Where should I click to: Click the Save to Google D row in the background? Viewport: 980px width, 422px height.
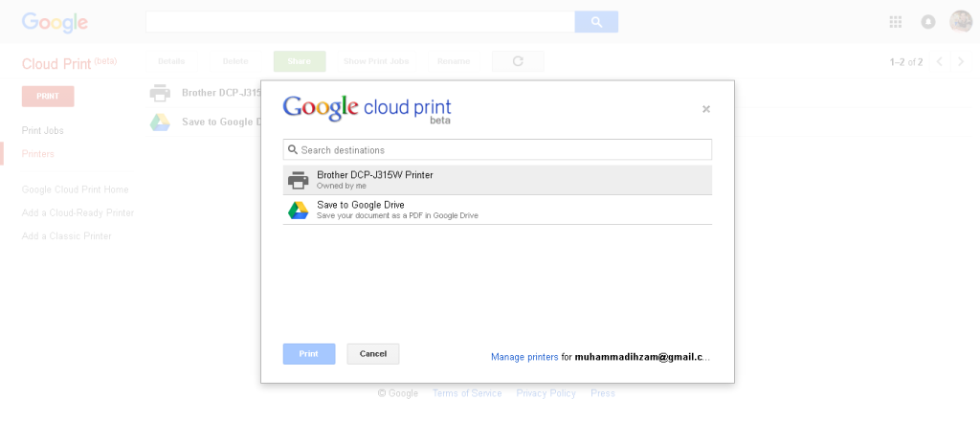pyautogui.click(x=205, y=122)
